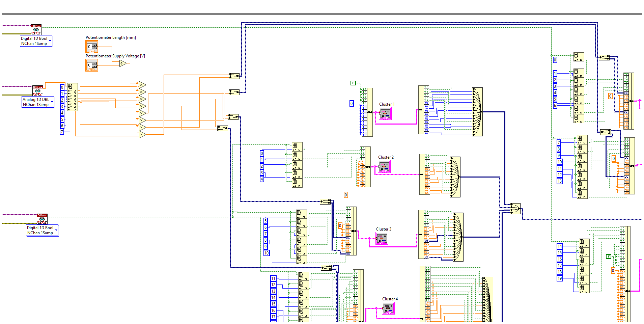Click the Cluster 2 label
The image size is (644, 324).
pyautogui.click(x=386, y=157)
